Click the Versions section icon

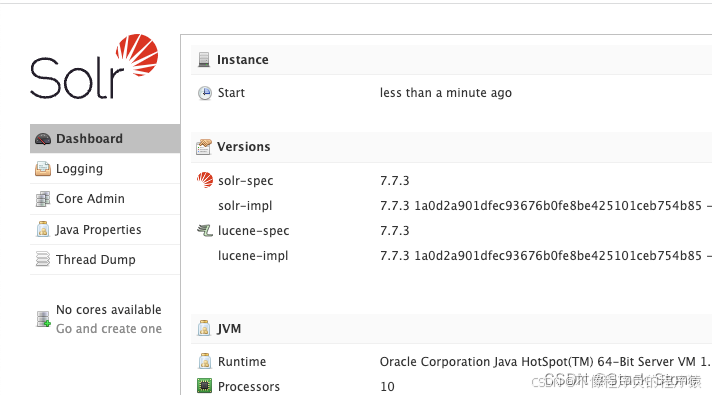204,147
